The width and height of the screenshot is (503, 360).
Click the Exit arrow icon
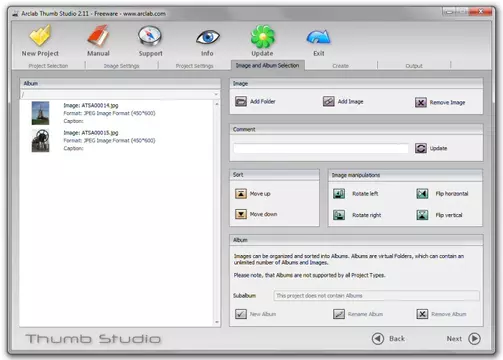pyautogui.click(x=318, y=37)
